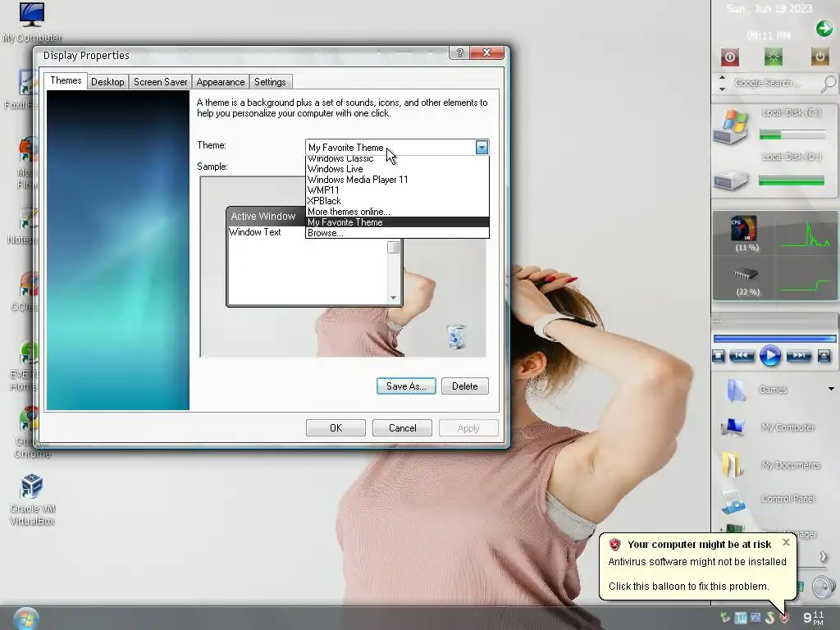840x630 pixels.
Task: Dismiss the security balloon with its X
Action: point(786,542)
